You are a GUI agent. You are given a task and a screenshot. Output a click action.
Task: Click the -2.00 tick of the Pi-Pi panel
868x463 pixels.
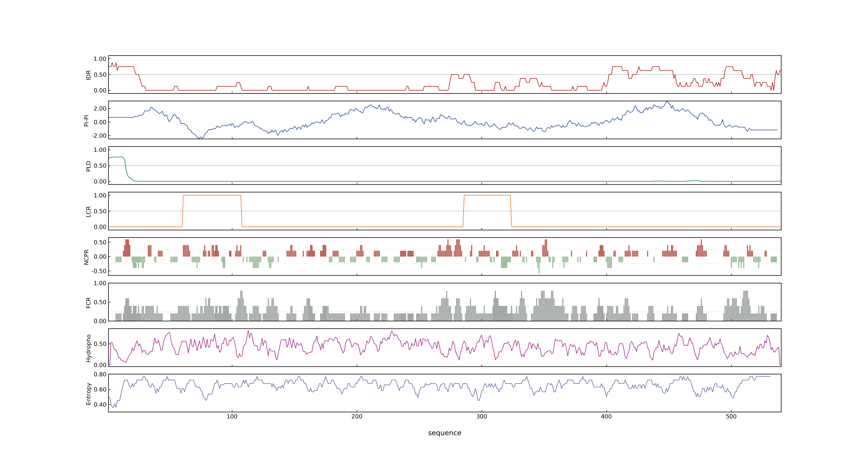[x=99, y=136]
